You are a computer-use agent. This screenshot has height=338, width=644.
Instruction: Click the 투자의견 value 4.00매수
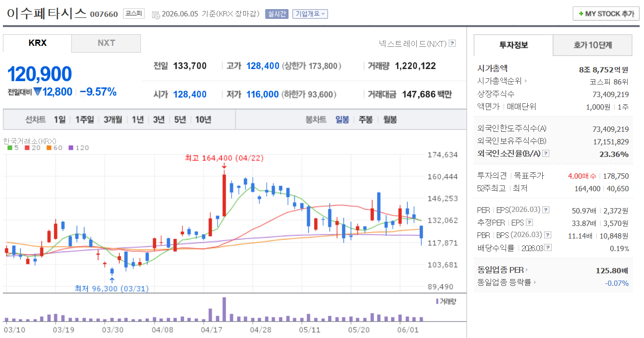[583, 176]
